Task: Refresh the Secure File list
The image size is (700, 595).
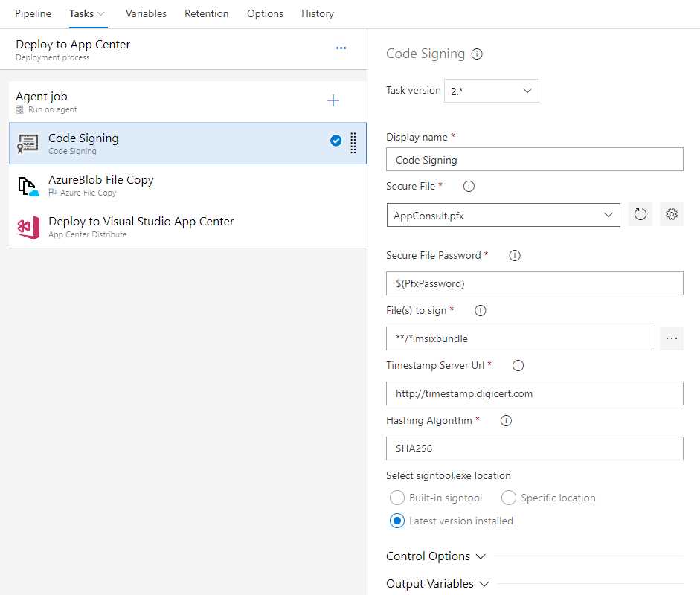Action: [x=640, y=214]
